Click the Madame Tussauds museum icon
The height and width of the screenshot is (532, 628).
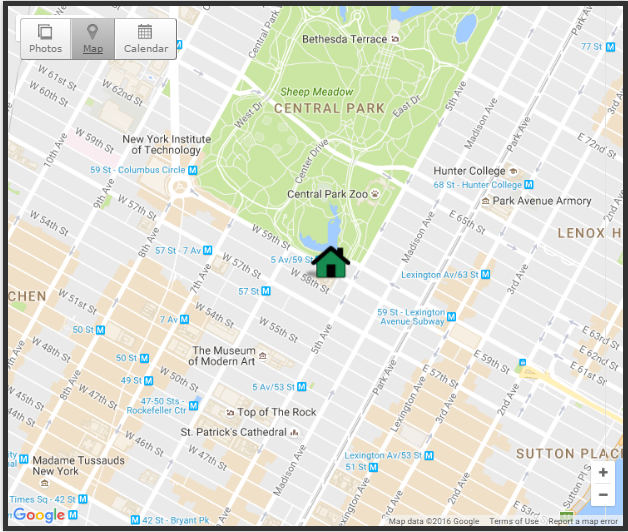click(x=45, y=484)
